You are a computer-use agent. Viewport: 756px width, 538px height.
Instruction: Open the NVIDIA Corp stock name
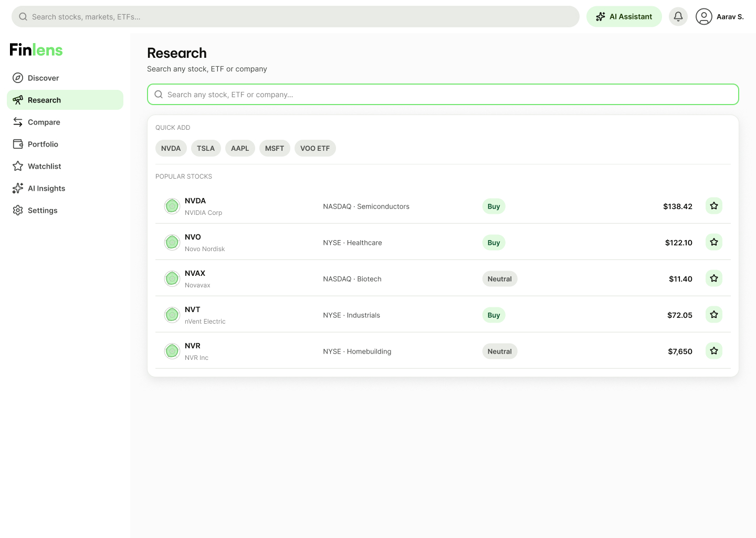204,213
